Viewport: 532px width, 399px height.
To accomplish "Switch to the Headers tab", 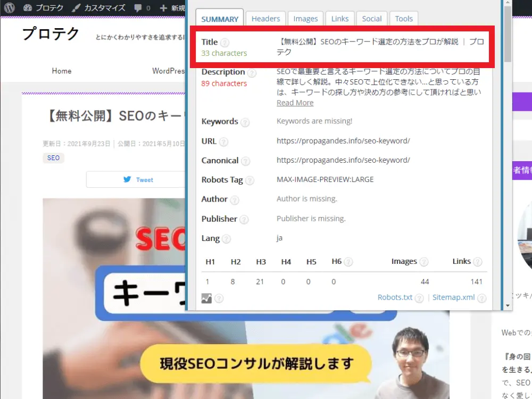I will click(x=265, y=19).
